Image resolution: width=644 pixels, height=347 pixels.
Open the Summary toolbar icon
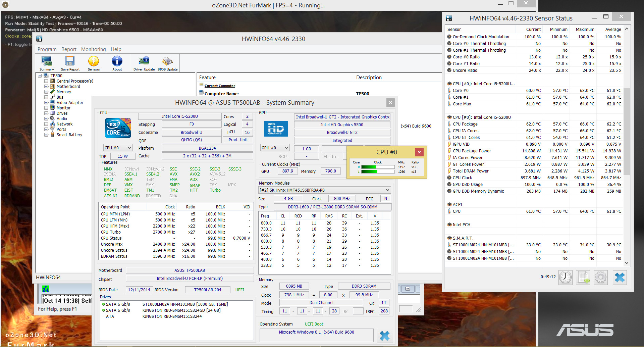[x=47, y=63]
